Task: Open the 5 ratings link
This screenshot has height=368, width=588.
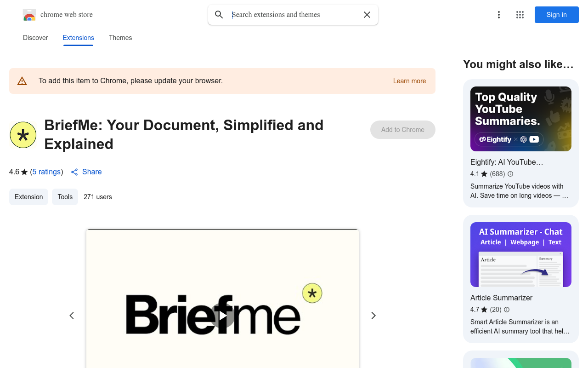Action: [x=46, y=172]
